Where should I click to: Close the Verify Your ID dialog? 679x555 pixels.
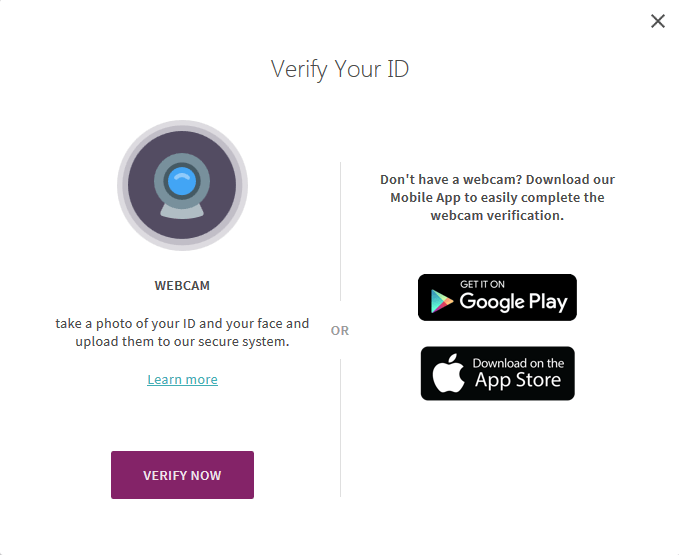(x=657, y=21)
